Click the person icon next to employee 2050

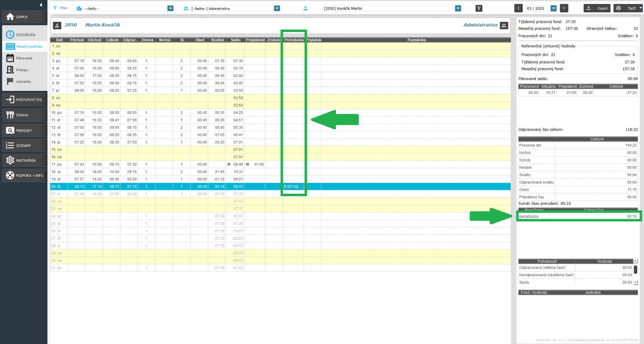[x=57, y=25]
